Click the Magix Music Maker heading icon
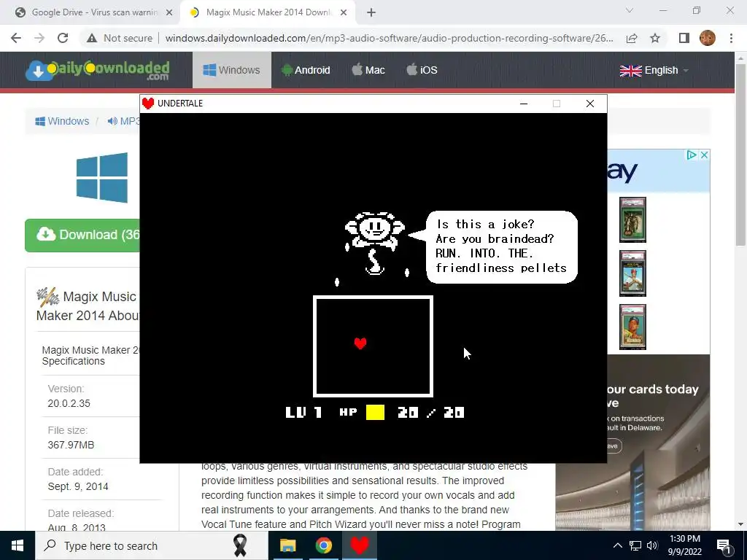This screenshot has height=560, width=747. pos(47,297)
